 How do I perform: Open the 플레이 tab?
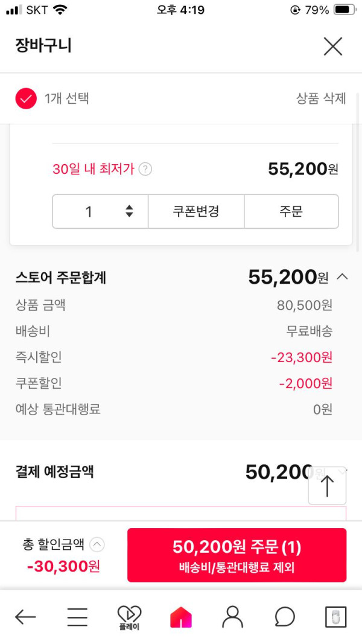click(x=129, y=617)
